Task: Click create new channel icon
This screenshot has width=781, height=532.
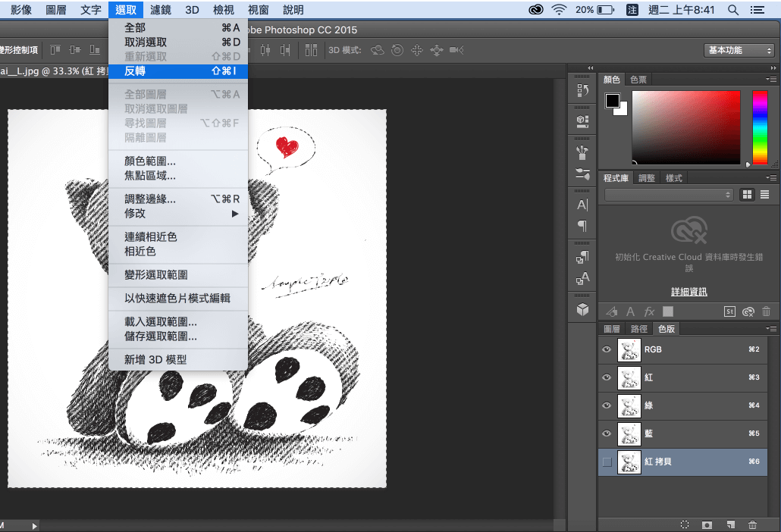Action: [x=730, y=524]
